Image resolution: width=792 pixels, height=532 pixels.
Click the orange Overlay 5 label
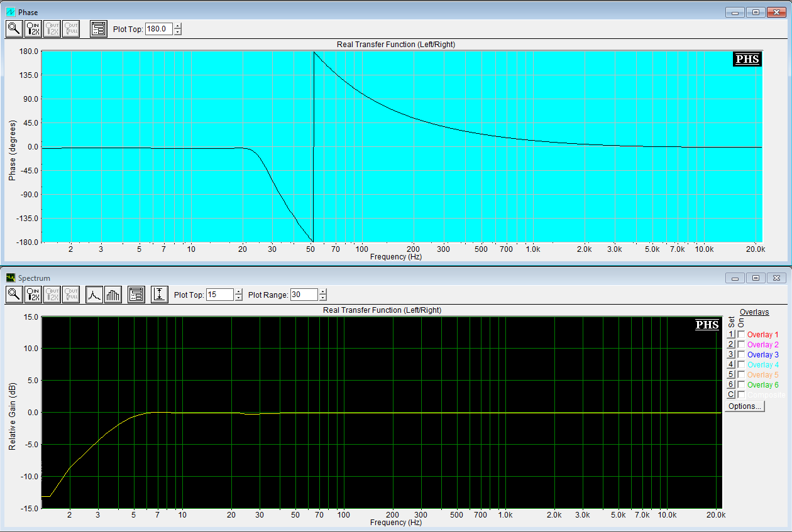763,375
